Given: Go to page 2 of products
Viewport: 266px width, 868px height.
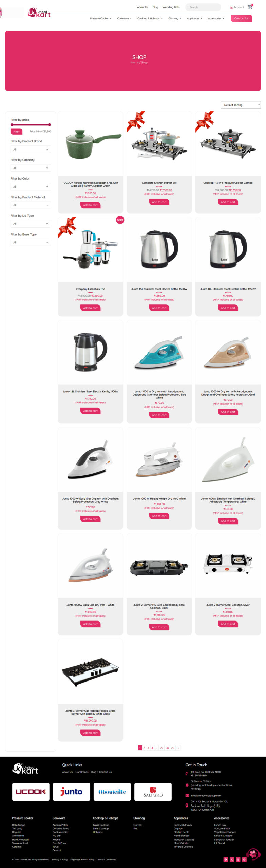Looking at the screenshot, I should tap(144, 748).
